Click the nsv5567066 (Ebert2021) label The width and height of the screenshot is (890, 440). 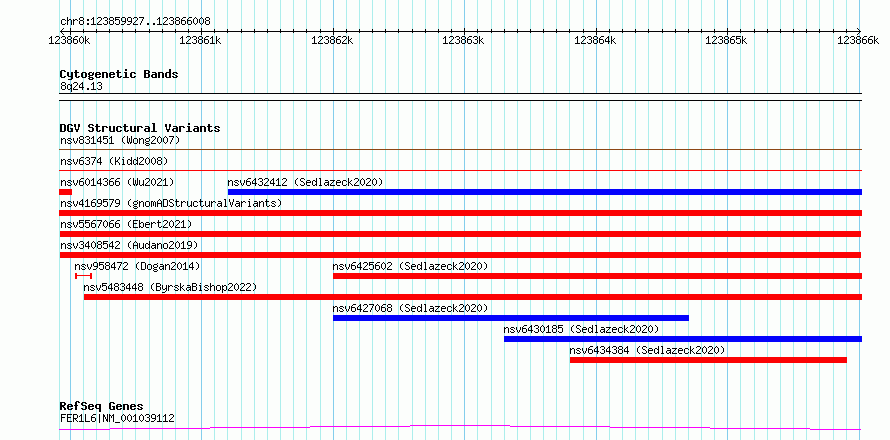126,224
